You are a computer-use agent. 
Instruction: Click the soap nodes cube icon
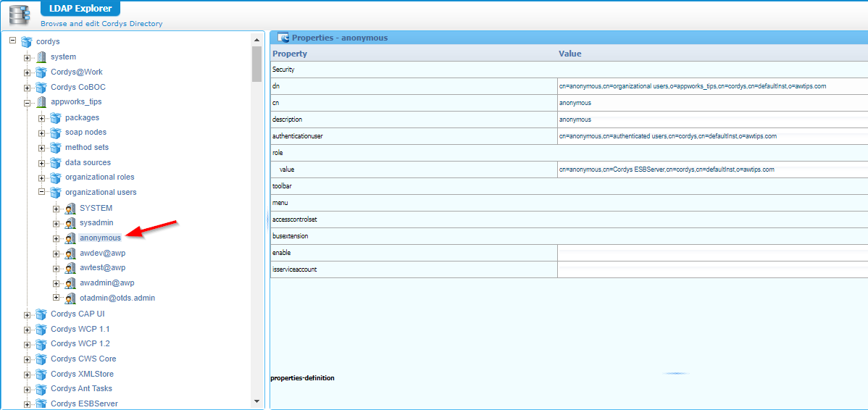(x=56, y=133)
